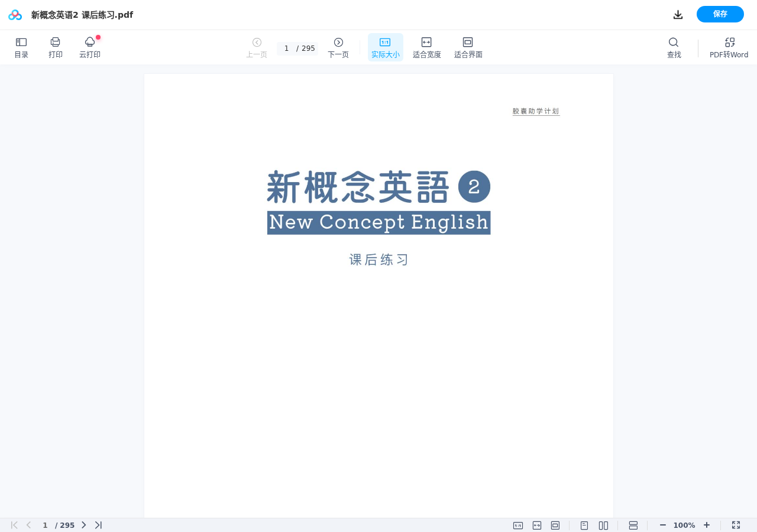Go to 上一页 previous page
Screen dimensions: 757x532
[x=257, y=47]
